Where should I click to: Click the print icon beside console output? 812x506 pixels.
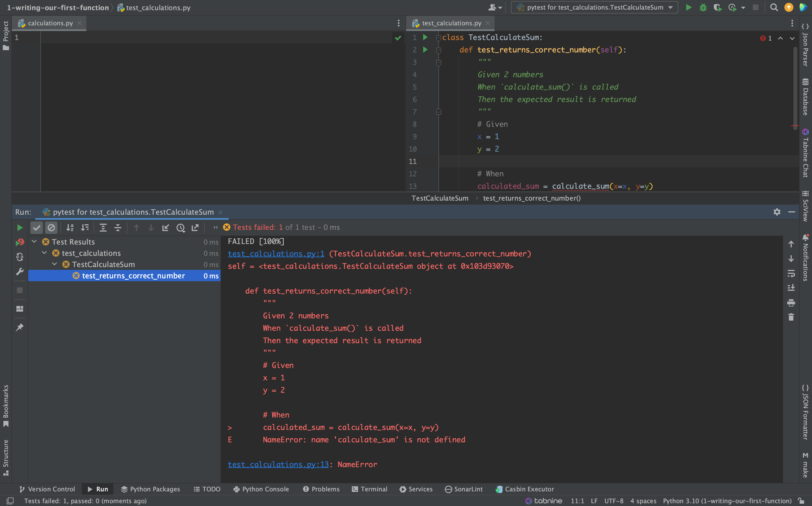pyautogui.click(x=791, y=303)
